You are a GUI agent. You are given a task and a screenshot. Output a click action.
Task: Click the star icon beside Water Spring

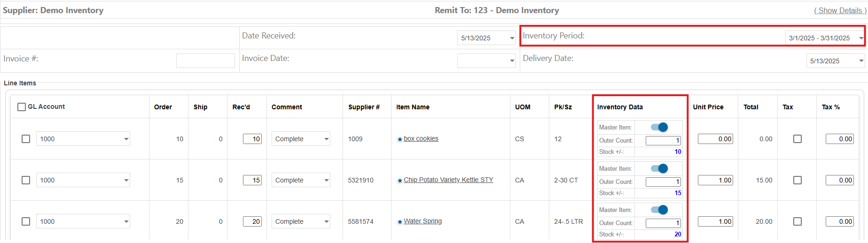pos(399,222)
